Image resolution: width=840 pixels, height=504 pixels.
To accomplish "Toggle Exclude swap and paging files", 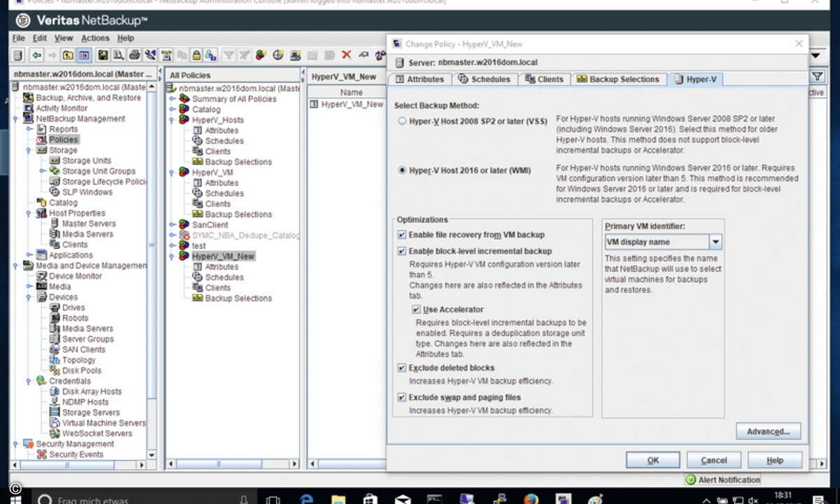I will (x=402, y=398).
